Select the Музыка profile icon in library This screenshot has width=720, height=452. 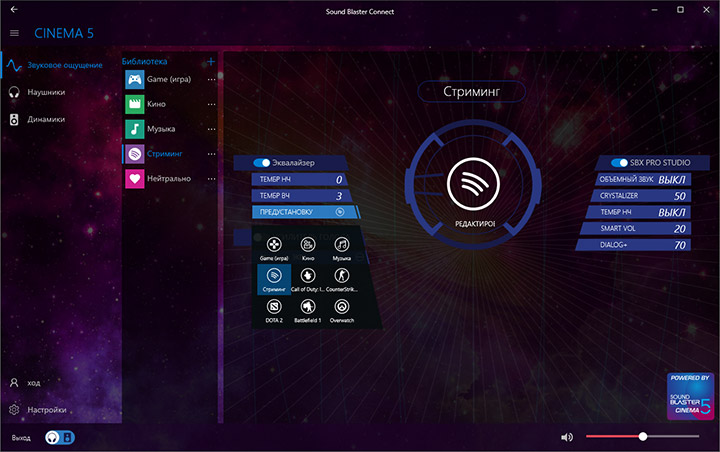[135, 129]
